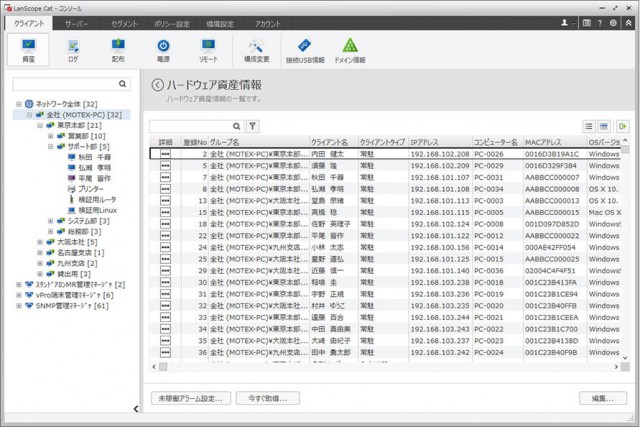Select 名古屋支店 [1] in the tree

[80, 253]
